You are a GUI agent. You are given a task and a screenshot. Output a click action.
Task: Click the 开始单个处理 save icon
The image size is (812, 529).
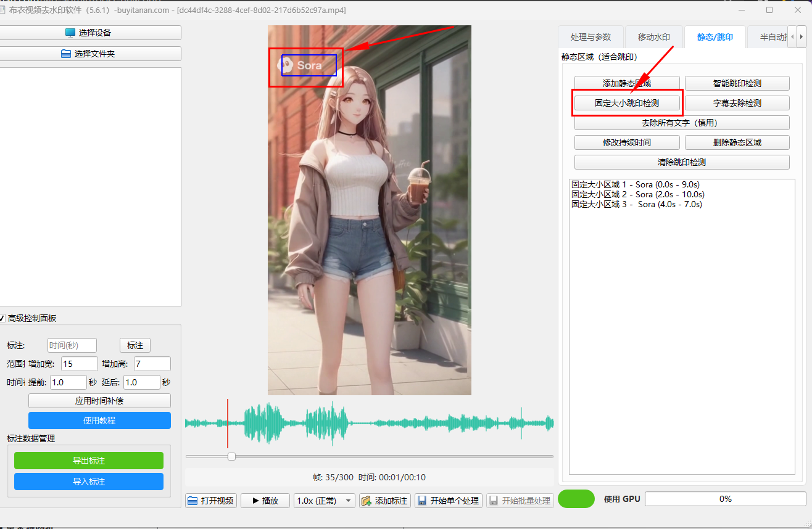point(422,501)
